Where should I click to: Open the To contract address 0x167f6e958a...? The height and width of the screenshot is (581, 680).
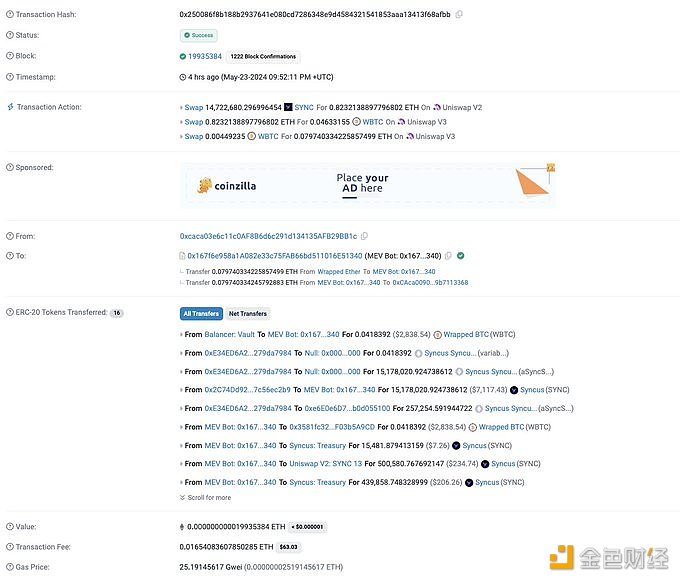point(275,256)
